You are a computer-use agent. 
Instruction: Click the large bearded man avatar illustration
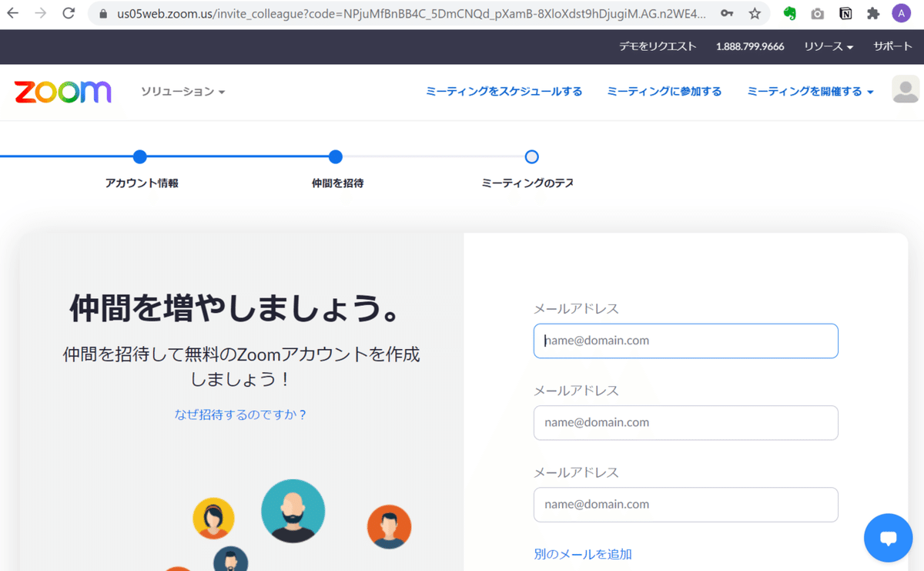click(x=293, y=511)
